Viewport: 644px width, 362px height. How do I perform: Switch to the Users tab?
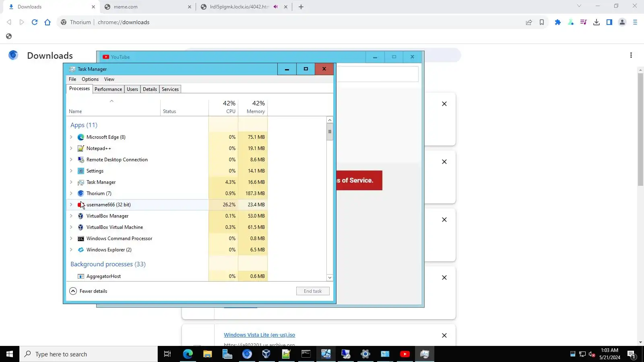132,89
